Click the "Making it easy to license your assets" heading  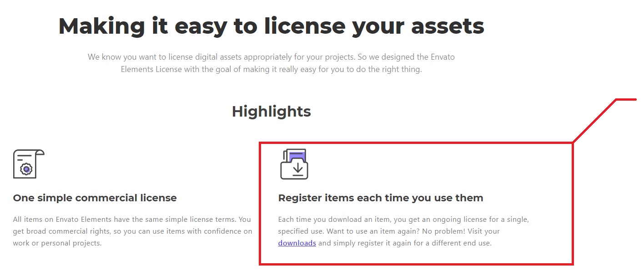pos(271,26)
